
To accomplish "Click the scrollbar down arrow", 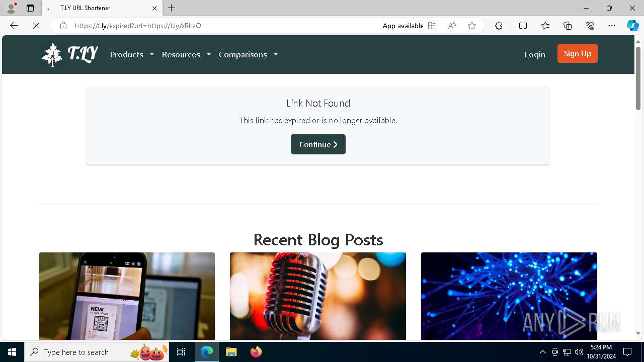I will point(638,333).
